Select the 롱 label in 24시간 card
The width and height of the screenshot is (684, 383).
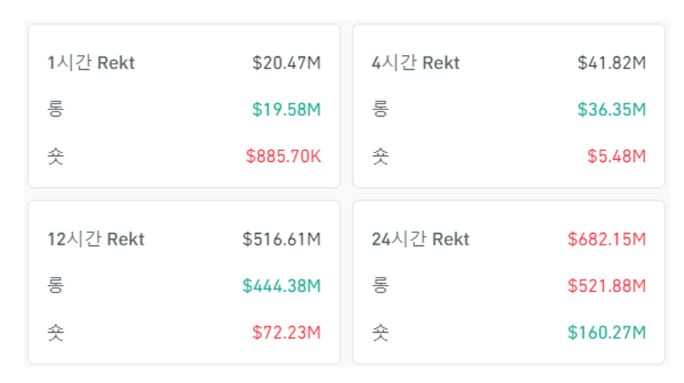[x=380, y=285]
